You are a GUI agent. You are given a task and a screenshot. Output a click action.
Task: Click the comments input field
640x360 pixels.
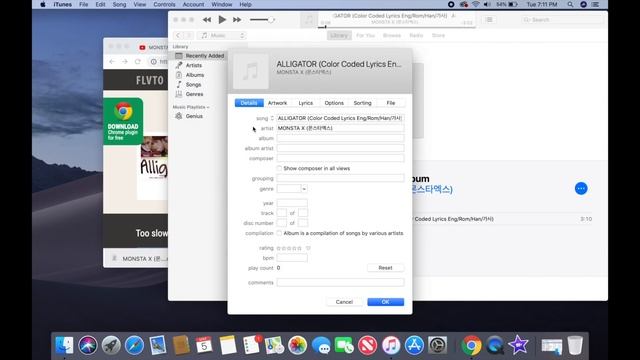(x=340, y=282)
